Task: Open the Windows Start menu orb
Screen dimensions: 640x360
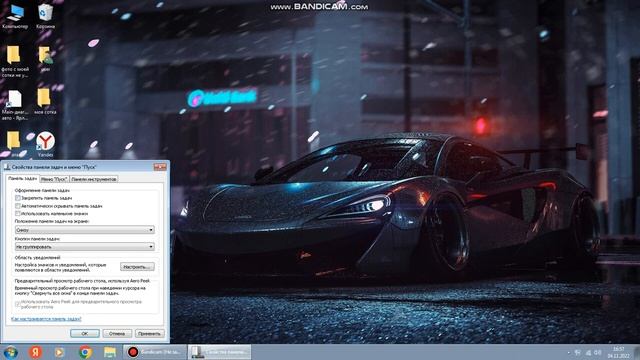Action: 10,352
